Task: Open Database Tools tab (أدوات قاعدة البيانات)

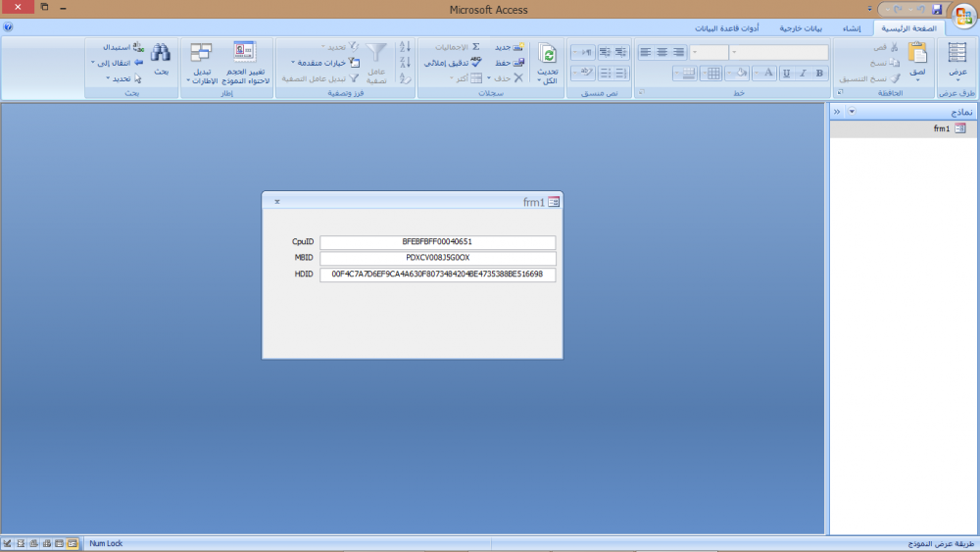Action: pos(727,28)
